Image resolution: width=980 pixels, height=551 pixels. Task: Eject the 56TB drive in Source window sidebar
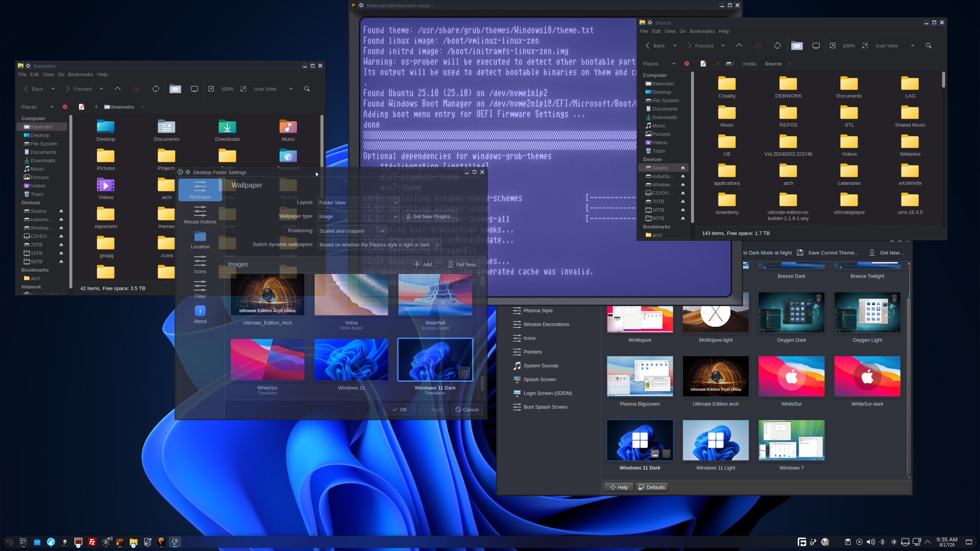[683, 218]
